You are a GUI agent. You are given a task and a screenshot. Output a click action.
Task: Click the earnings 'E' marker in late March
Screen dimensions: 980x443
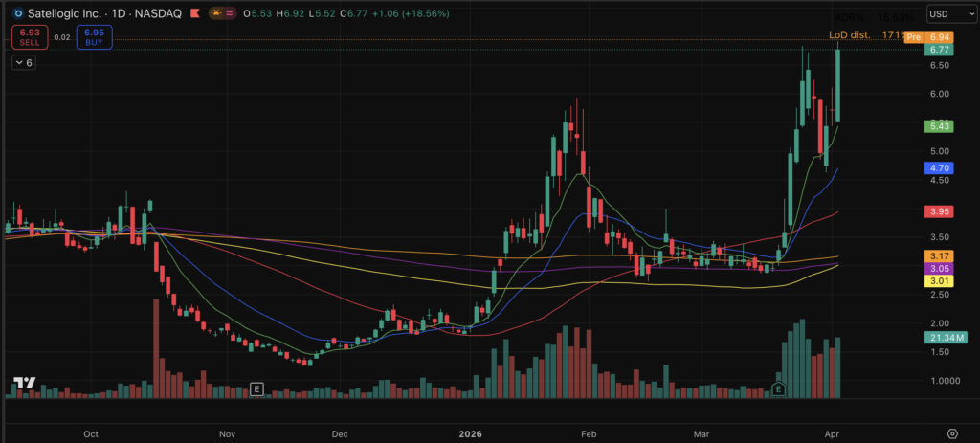[x=778, y=388]
